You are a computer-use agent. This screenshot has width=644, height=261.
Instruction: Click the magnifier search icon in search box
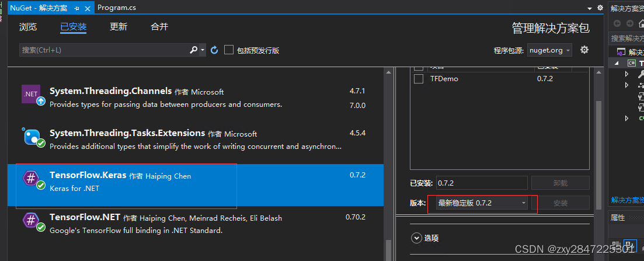coord(194,50)
